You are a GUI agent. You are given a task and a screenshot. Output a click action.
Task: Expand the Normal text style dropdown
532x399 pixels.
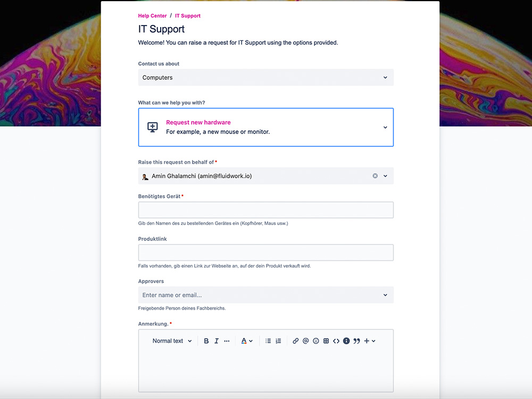coord(172,341)
